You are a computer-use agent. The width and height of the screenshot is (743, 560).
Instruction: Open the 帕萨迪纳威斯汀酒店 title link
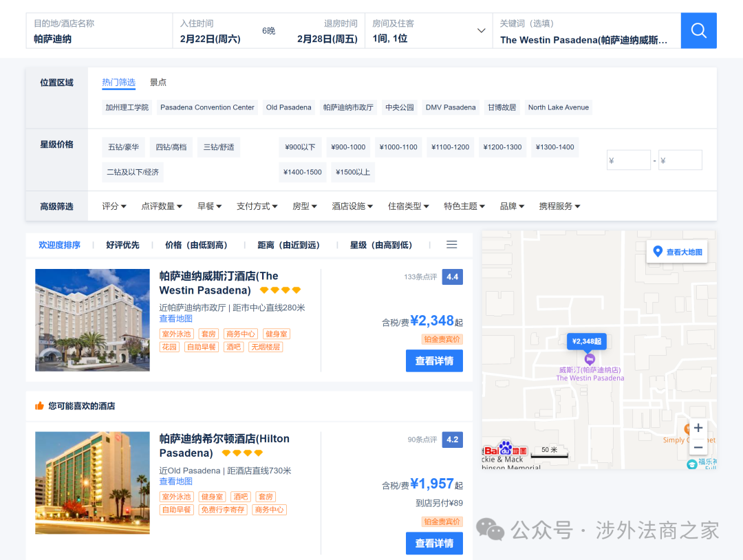click(x=219, y=283)
